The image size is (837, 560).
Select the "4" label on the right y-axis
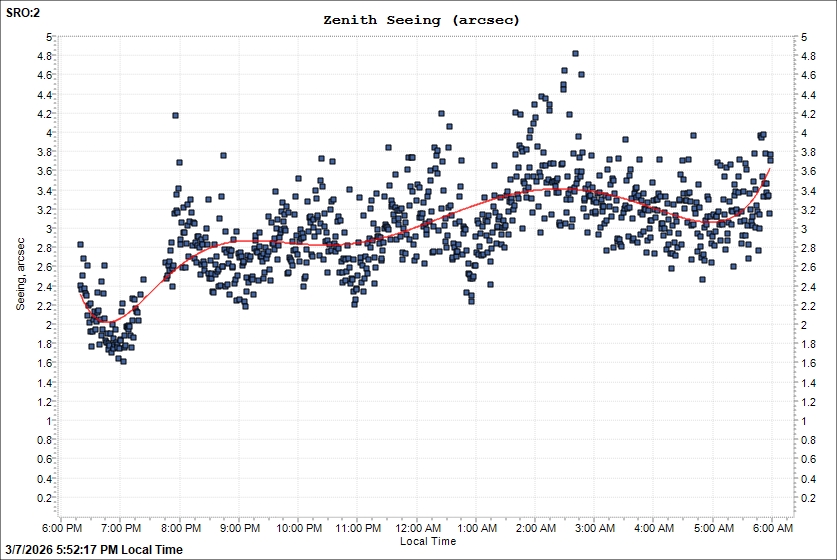[793, 133]
